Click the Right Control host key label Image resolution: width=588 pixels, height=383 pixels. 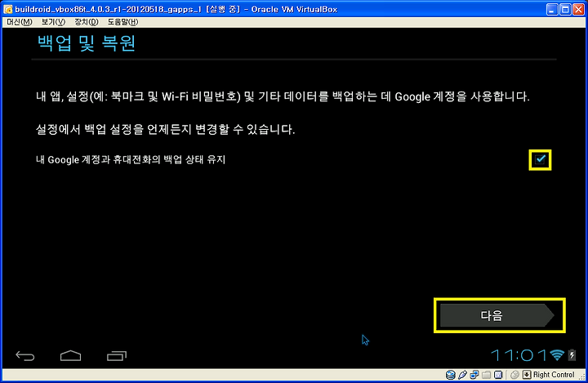554,374
